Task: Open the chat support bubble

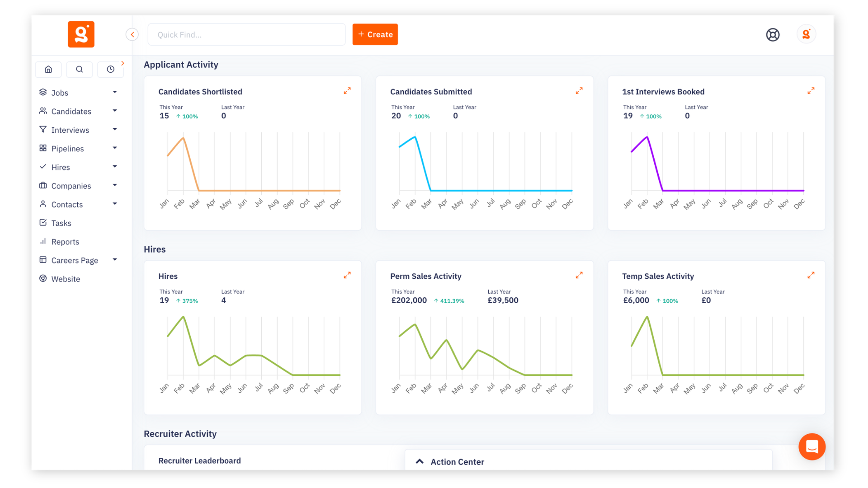Action: pos(812,446)
